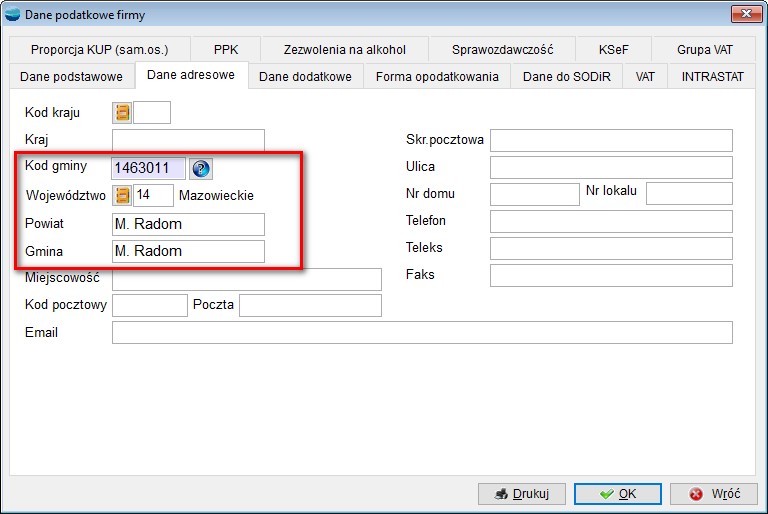The height and width of the screenshot is (514, 768).
Task: Switch to the Dane podstawowe tab
Action: [x=72, y=77]
